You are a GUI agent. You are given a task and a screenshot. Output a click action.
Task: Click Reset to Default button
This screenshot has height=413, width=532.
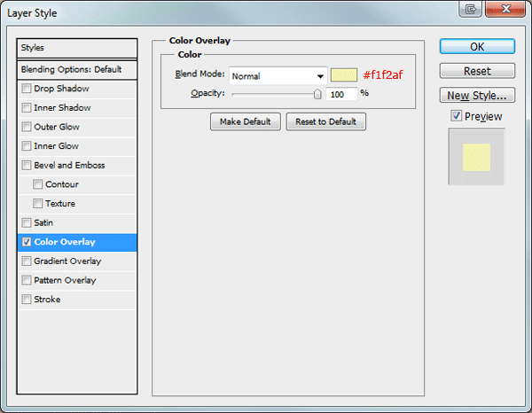[325, 121]
